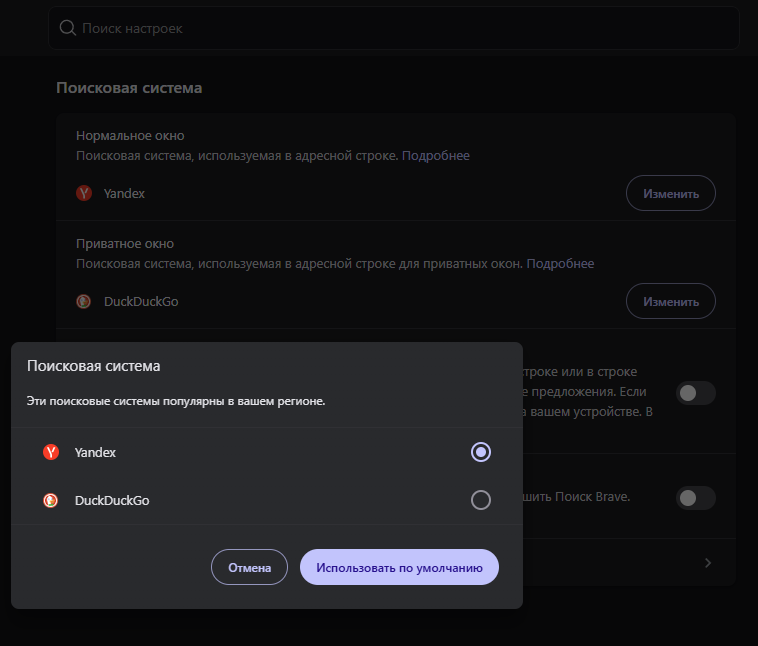Open Подробнее link for private windows
This screenshot has width=758, height=646.
(x=560, y=264)
